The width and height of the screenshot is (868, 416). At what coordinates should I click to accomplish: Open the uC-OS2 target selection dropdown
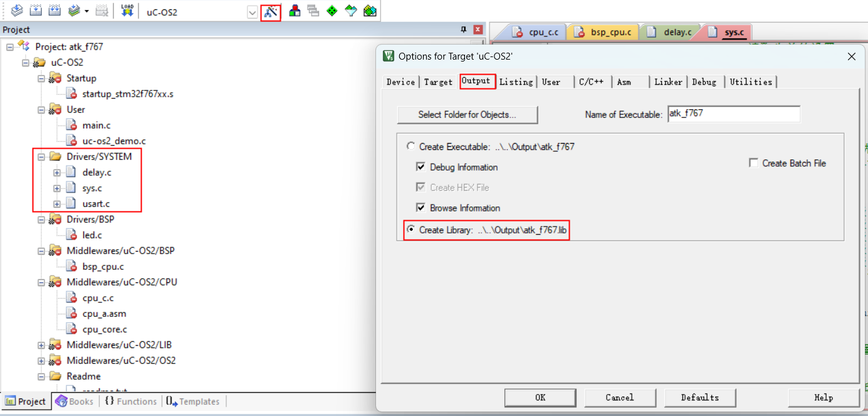click(x=252, y=12)
